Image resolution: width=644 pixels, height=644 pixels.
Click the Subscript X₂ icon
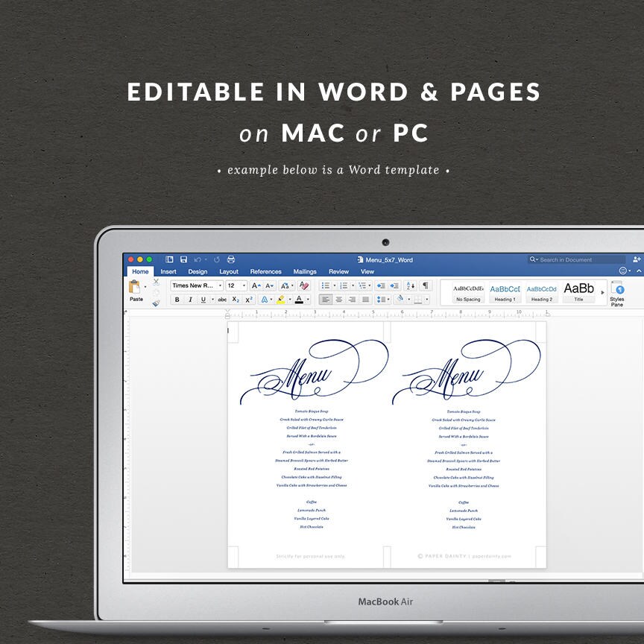pyautogui.click(x=236, y=300)
